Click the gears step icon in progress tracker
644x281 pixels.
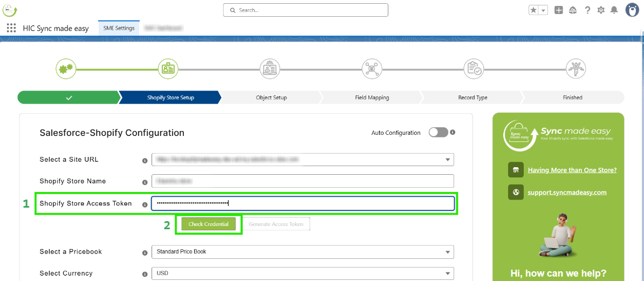pos(66,68)
